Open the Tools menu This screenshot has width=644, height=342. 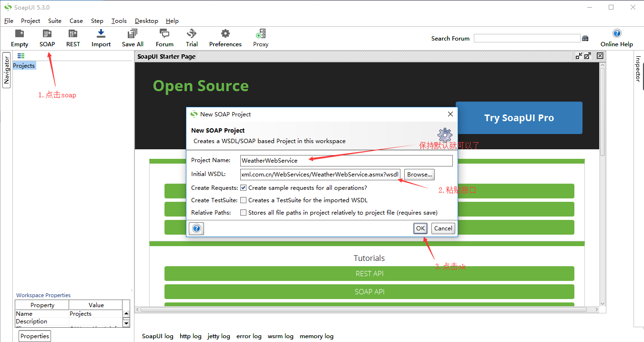[119, 21]
